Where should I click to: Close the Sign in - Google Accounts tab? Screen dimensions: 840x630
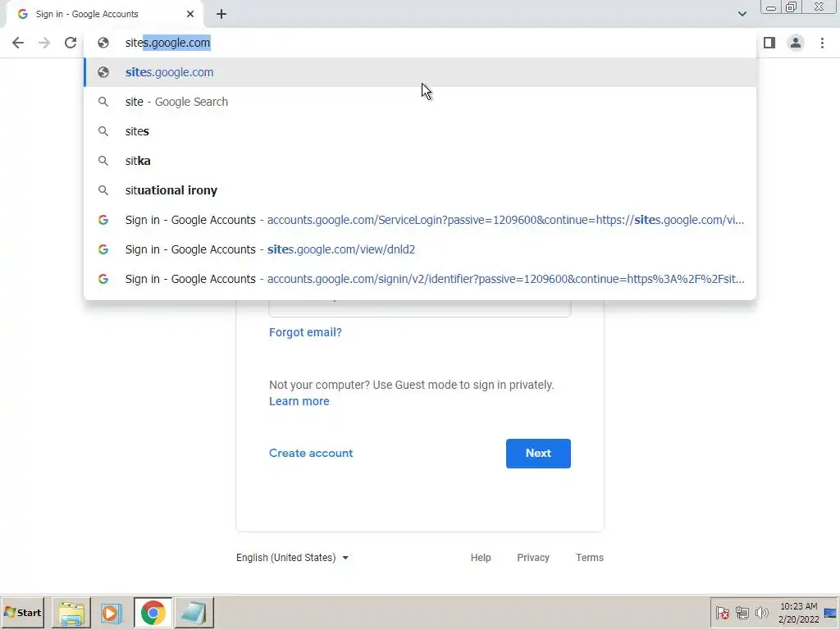pyautogui.click(x=190, y=15)
